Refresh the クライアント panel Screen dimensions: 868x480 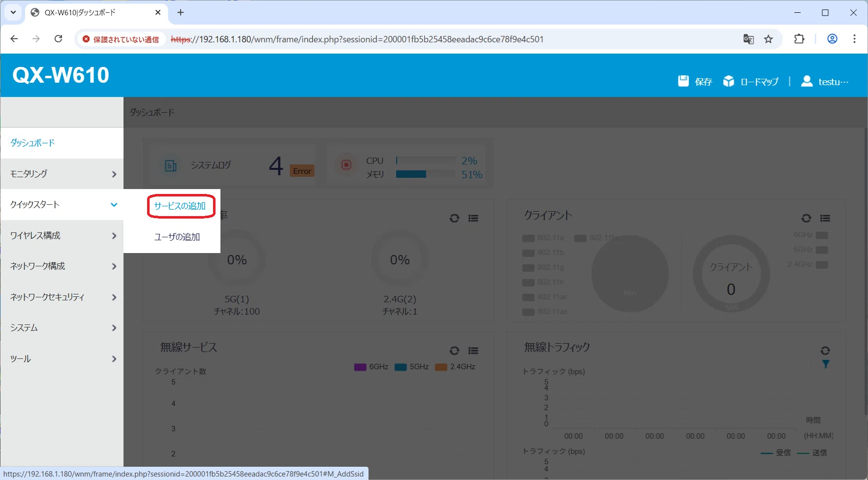[806, 218]
